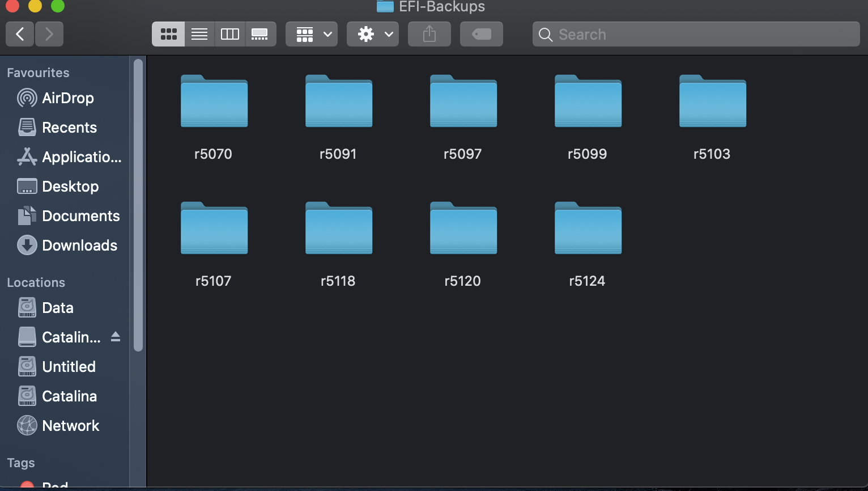
Task: Eject the Catalin… volume
Action: [x=116, y=337]
